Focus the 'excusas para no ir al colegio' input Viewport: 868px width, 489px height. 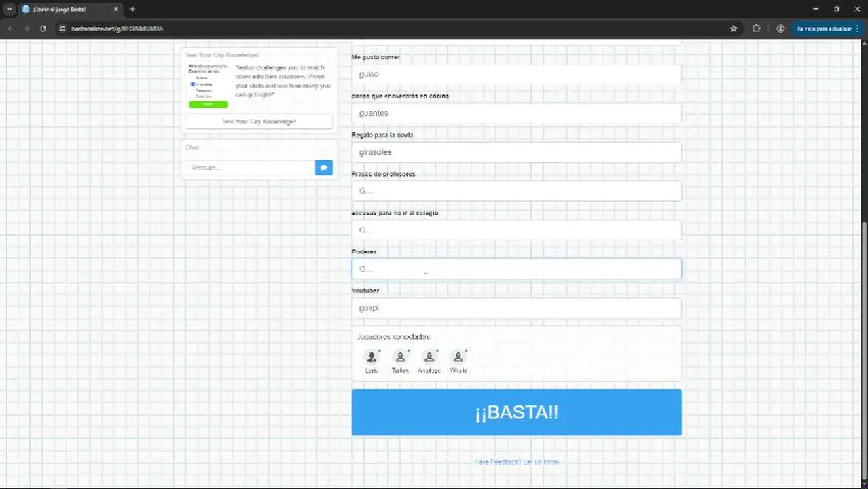point(516,230)
